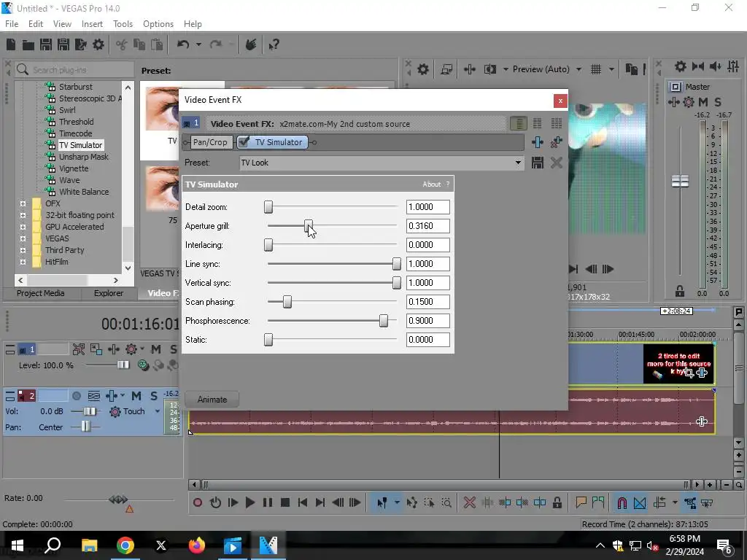The width and height of the screenshot is (747, 560).
Task: Click the Insert Marker icon
Action: click(x=581, y=502)
